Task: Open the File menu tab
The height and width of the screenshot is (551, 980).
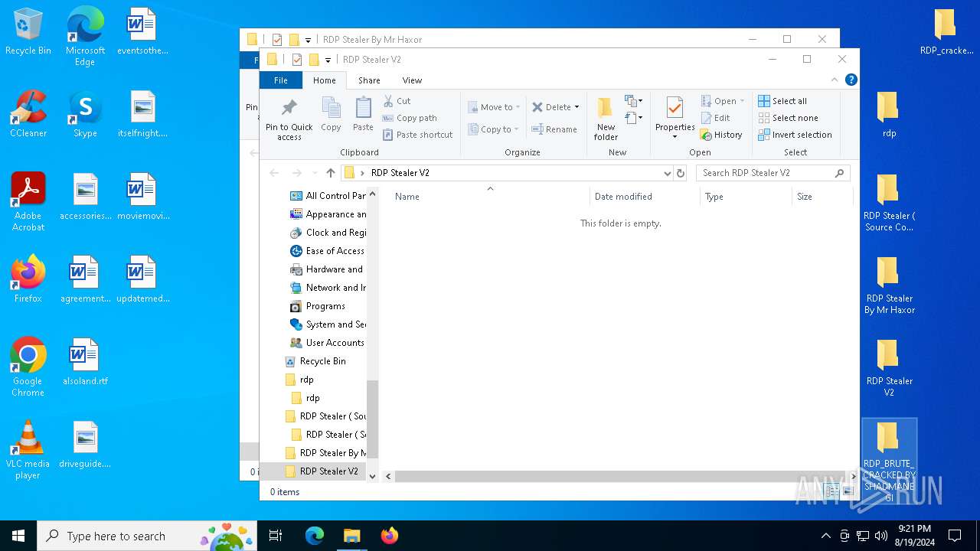Action: (x=281, y=80)
